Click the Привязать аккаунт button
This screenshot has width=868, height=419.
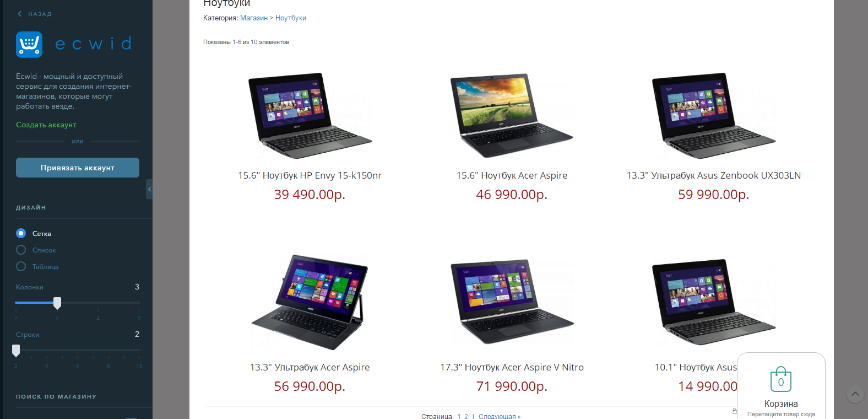pyautogui.click(x=78, y=168)
